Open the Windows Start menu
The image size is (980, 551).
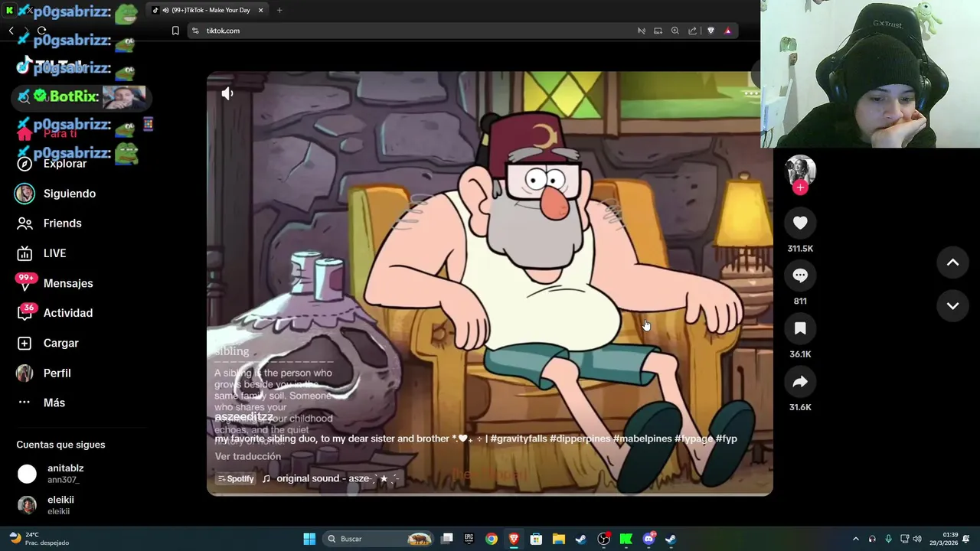[309, 539]
